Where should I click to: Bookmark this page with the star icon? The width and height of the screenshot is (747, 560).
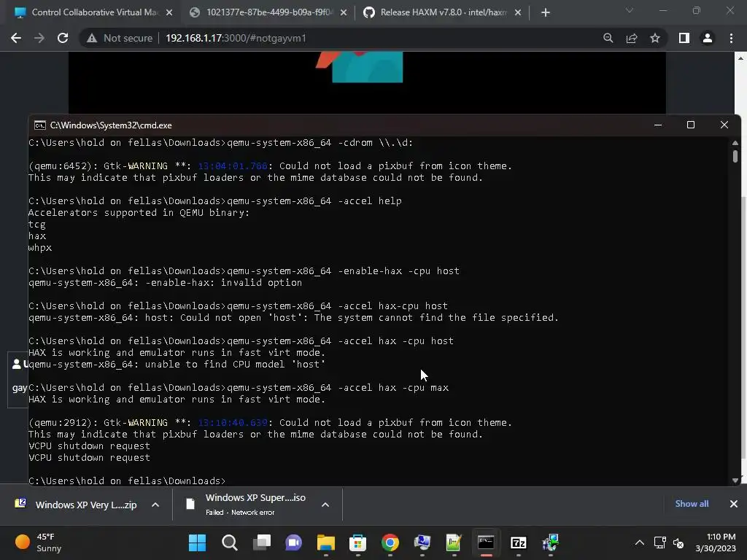pos(655,38)
